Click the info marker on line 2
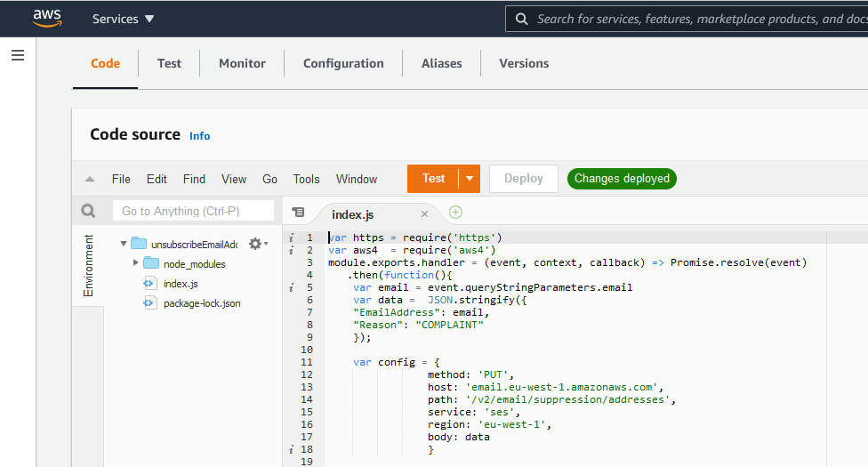The width and height of the screenshot is (868, 467). pyautogui.click(x=291, y=250)
